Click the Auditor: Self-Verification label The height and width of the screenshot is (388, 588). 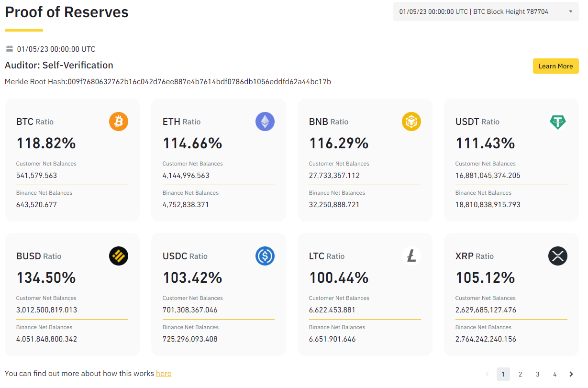[59, 65]
